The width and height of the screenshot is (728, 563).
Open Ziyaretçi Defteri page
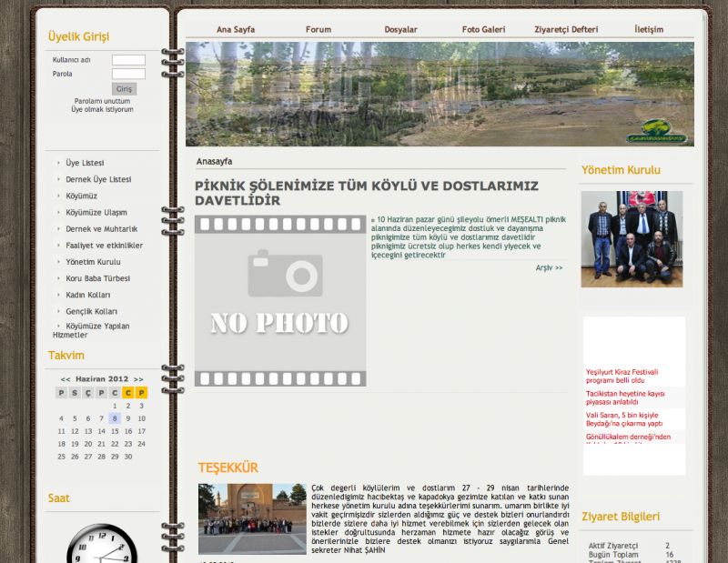(566, 29)
